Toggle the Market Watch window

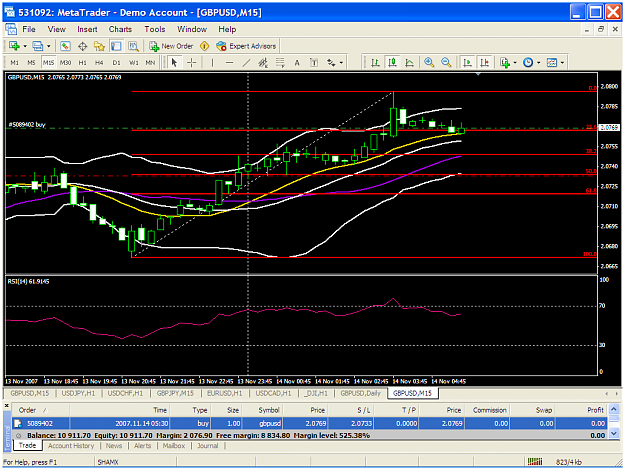tap(65, 46)
